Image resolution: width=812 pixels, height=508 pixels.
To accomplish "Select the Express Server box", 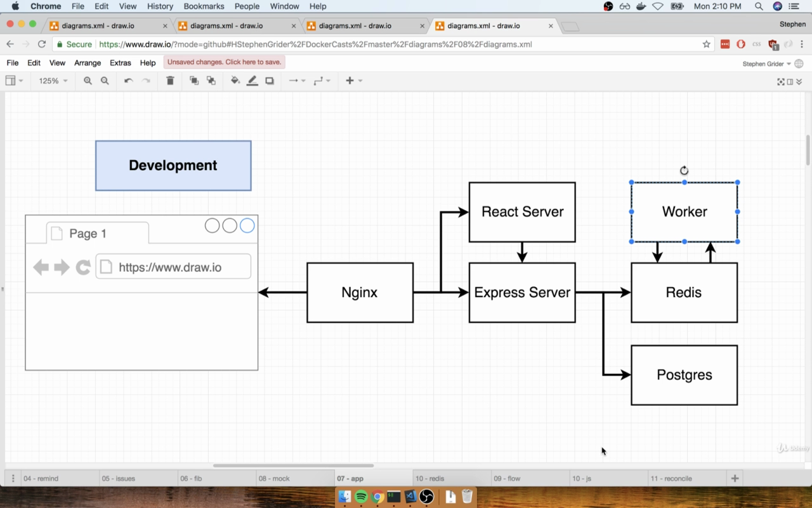I will pos(522,293).
